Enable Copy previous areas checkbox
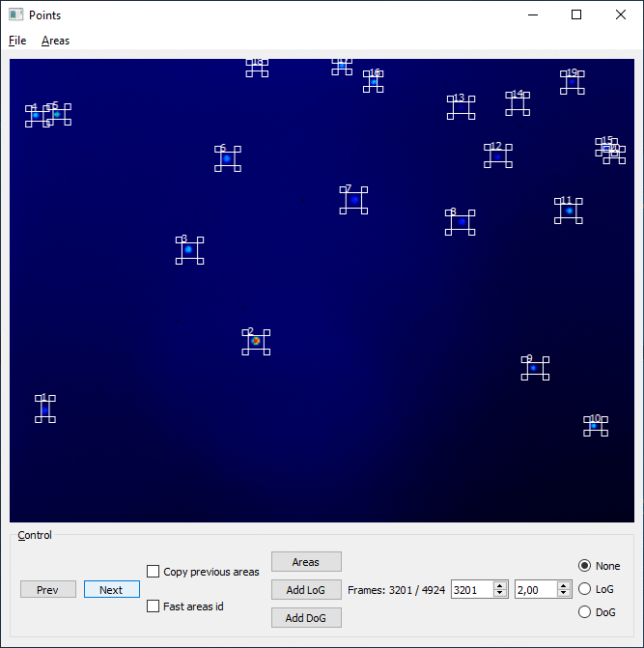This screenshot has height=648, width=644. pyautogui.click(x=153, y=572)
